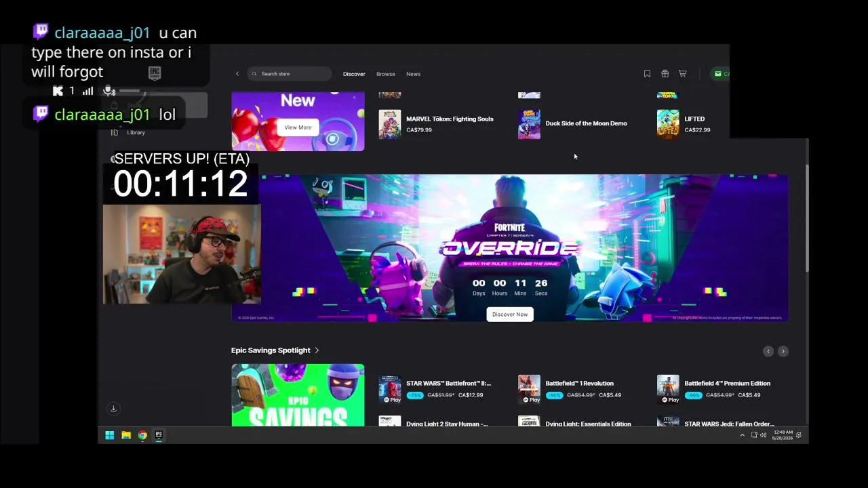The width and height of the screenshot is (868, 488).
Task: Open the notification icon in system tray
Action: (799, 435)
